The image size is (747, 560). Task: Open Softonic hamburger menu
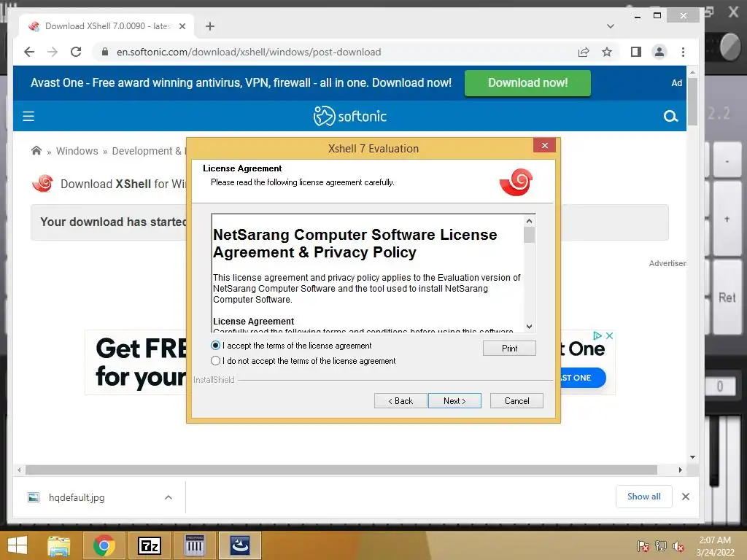point(28,116)
